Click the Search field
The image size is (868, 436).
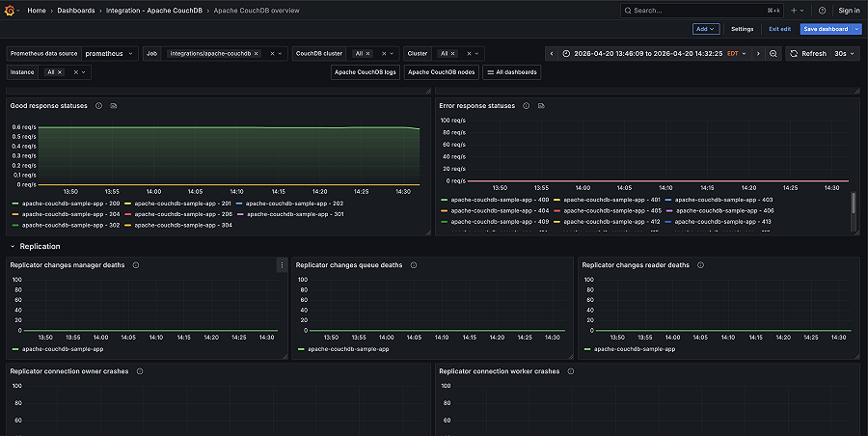701,11
